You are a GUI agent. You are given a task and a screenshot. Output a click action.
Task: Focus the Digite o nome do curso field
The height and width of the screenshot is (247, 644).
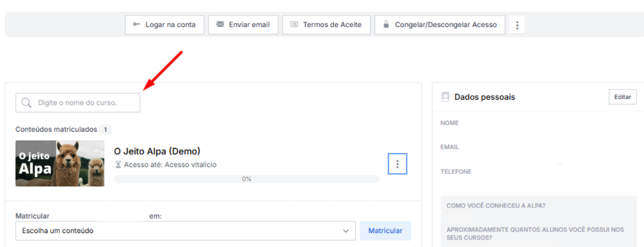(x=85, y=102)
